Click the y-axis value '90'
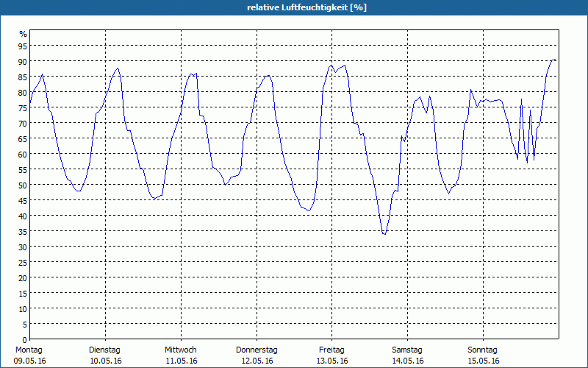Image resolution: width=588 pixels, height=368 pixels. click(x=23, y=62)
